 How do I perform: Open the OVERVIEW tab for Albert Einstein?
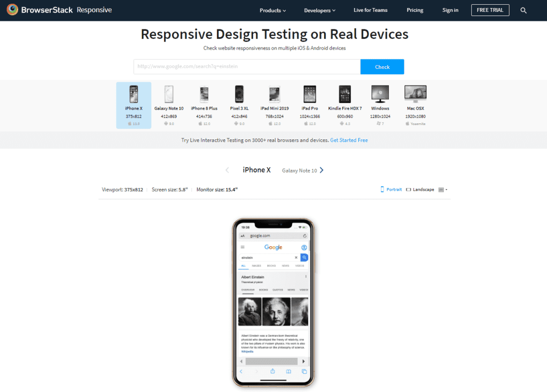248,290
